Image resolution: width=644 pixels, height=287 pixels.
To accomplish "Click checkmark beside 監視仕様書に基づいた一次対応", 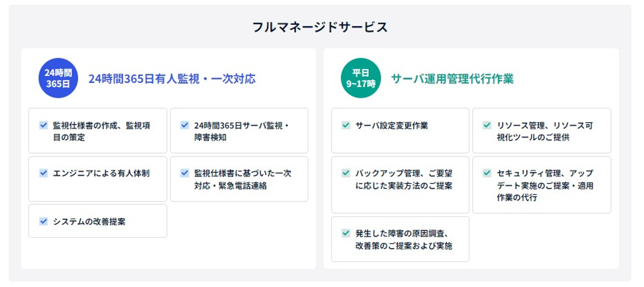I will [x=185, y=173].
